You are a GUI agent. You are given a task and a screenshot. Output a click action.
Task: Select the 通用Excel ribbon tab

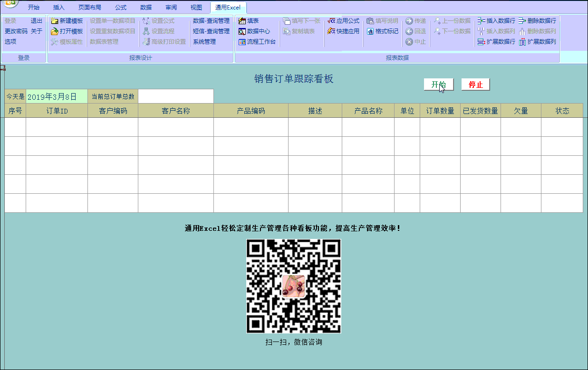[x=228, y=8]
